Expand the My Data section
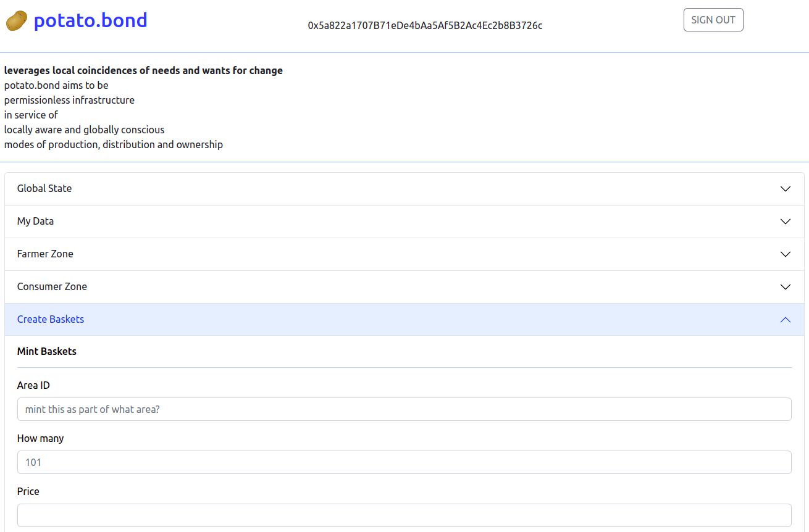 click(x=404, y=222)
